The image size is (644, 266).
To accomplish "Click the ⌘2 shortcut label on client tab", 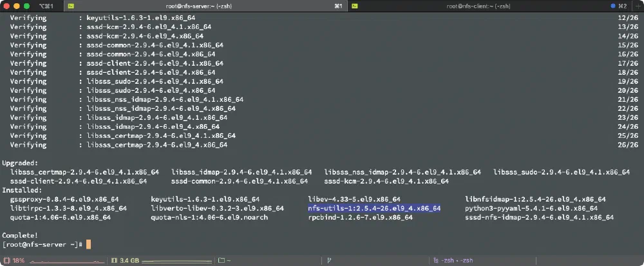I will click(623, 6).
